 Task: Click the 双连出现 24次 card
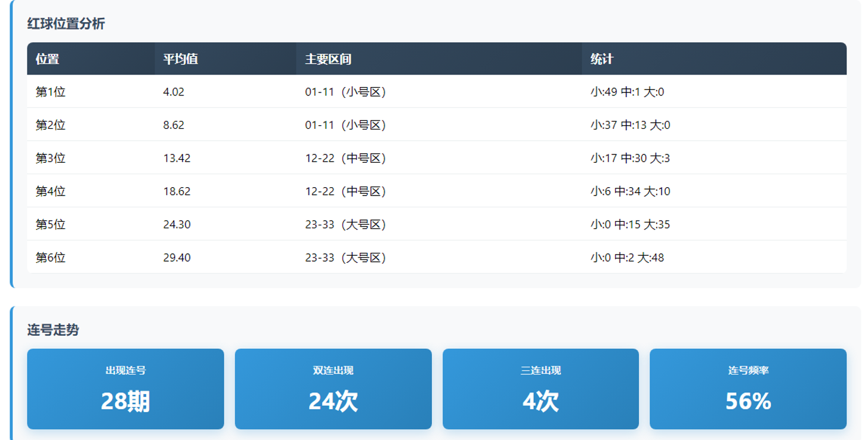pyautogui.click(x=333, y=389)
